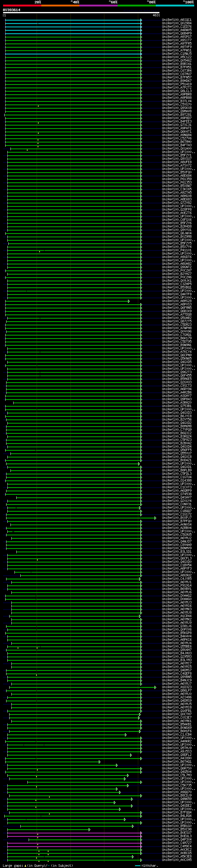197x868 pixels.
Task: Select the label UniRef100_P41101
Action: coord(176,250)
